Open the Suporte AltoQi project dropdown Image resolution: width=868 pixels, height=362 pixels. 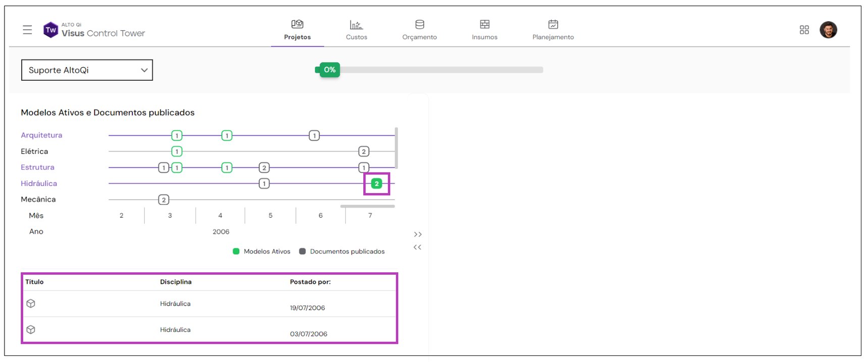[87, 70]
